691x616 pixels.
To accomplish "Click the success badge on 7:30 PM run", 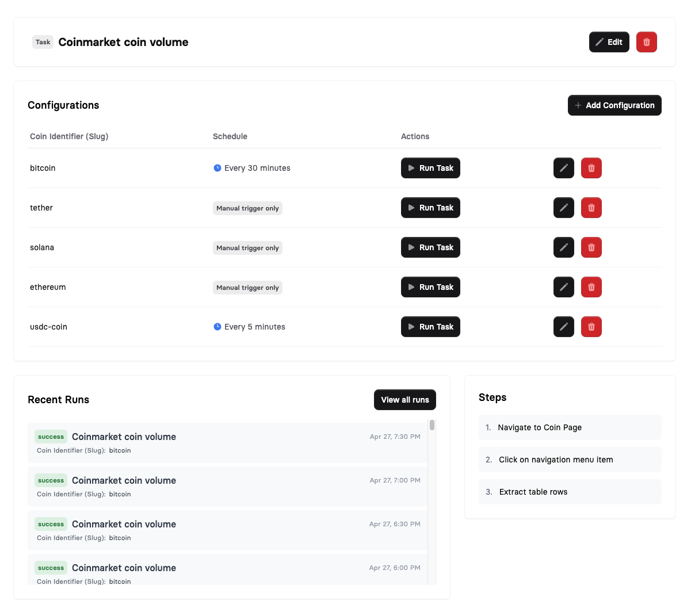I will coord(51,437).
